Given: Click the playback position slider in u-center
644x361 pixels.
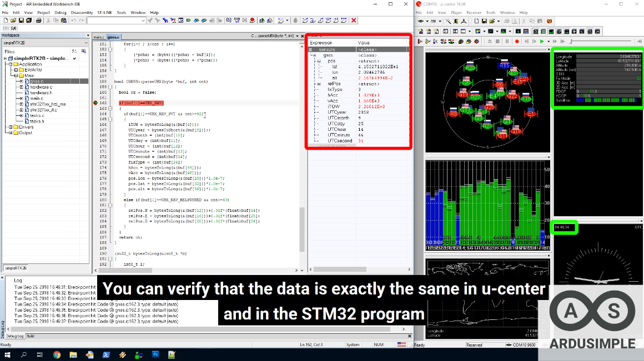Looking at the screenshot, I should (x=601, y=40).
